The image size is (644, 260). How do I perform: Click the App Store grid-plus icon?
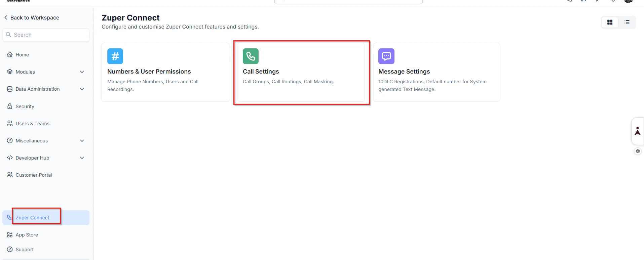tap(10, 235)
